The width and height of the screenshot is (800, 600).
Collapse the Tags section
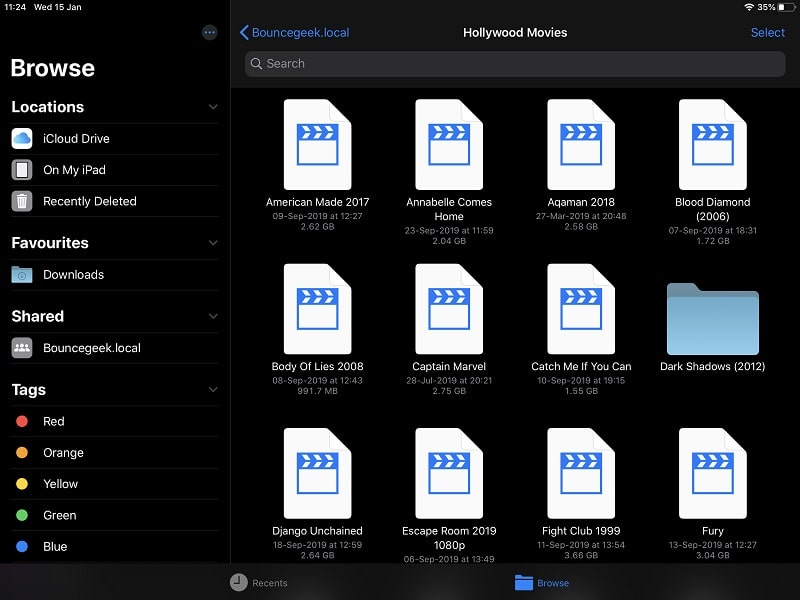coord(213,390)
